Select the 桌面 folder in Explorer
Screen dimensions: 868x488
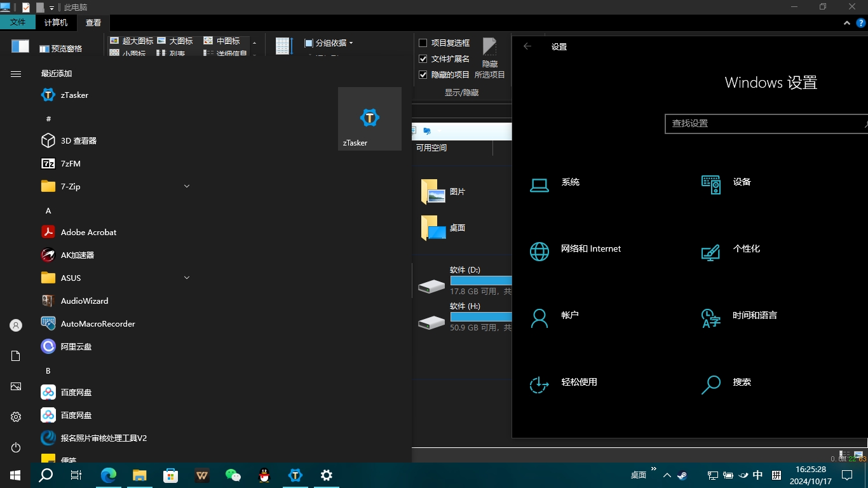[x=444, y=227]
